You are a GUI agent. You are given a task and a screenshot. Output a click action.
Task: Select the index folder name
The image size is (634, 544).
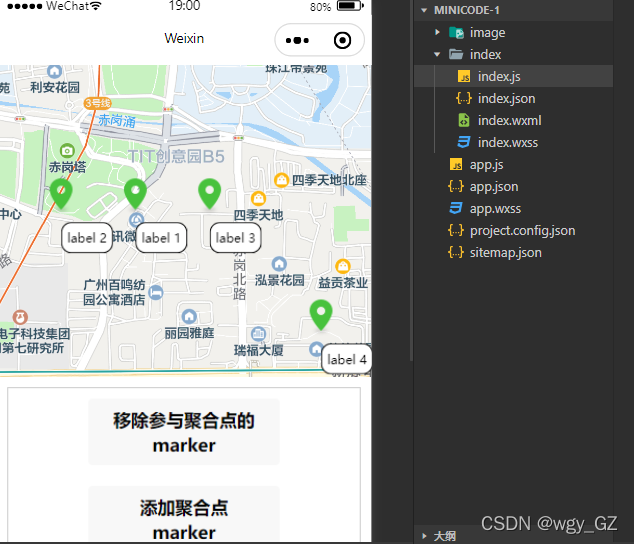[x=485, y=54]
